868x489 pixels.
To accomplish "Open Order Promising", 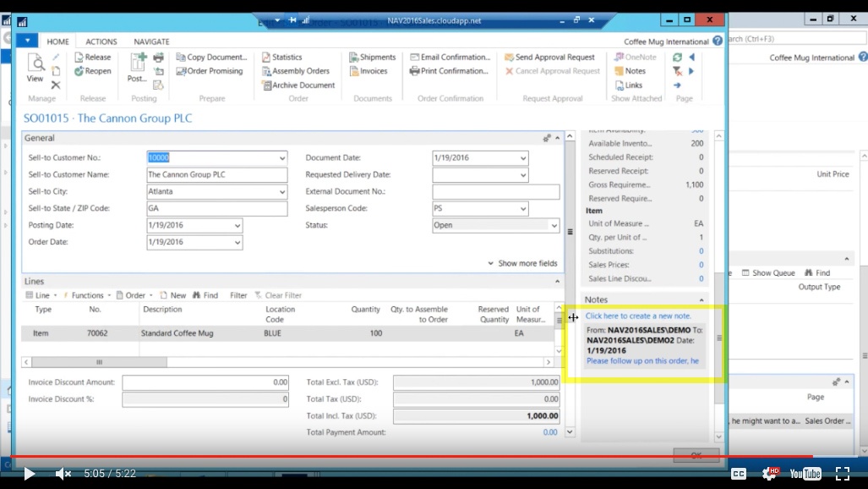I will [x=210, y=71].
